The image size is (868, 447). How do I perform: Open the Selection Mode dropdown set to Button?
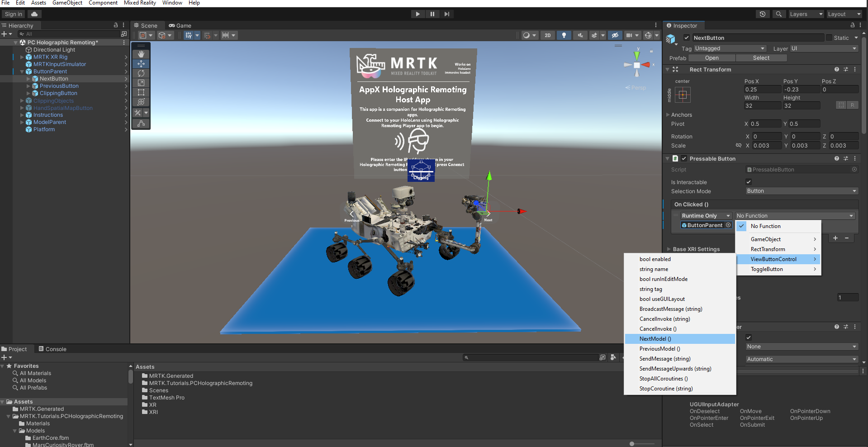click(x=801, y=191)
